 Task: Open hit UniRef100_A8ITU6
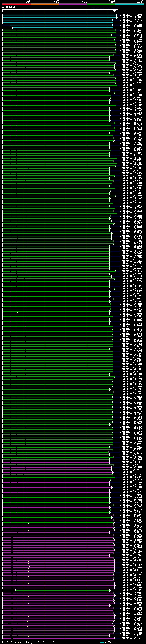click(131, 17)
